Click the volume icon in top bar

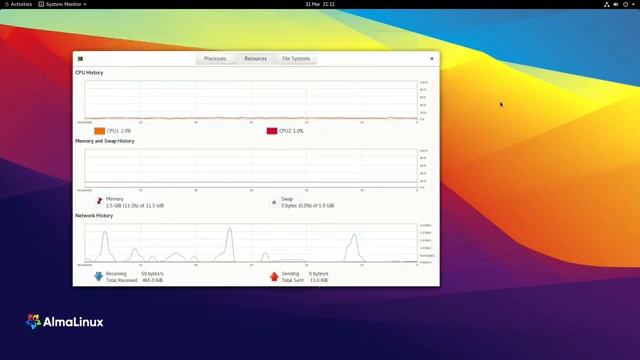(x=616, y=4)
